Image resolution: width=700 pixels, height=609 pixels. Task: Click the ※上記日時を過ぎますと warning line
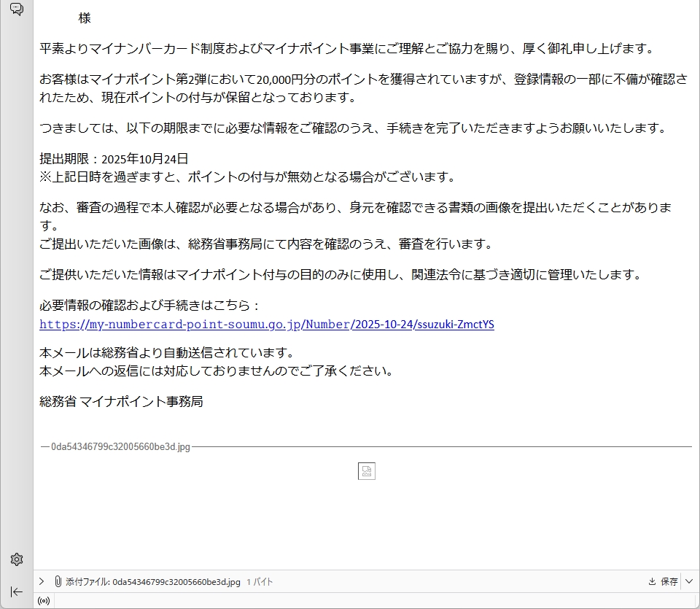point(248,177)
